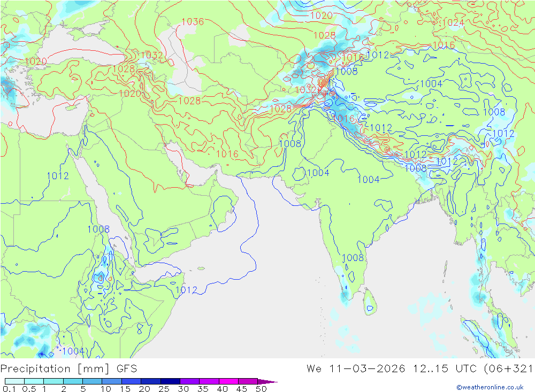This screenshot has width=535, height=392.
Task: Click the '25' legend scale value
Action: [x=164, y=389]
